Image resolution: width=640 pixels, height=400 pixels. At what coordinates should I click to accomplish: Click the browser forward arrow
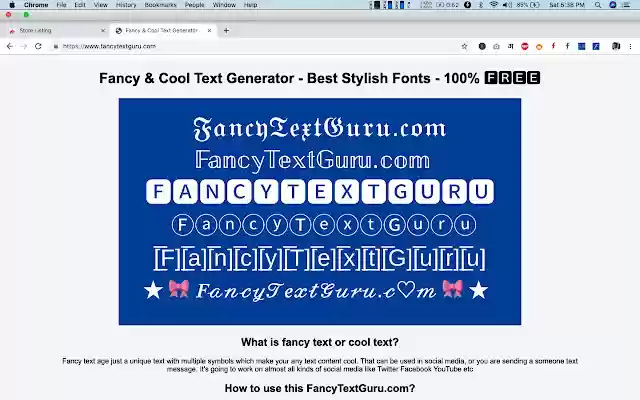[x=24, y=46]
